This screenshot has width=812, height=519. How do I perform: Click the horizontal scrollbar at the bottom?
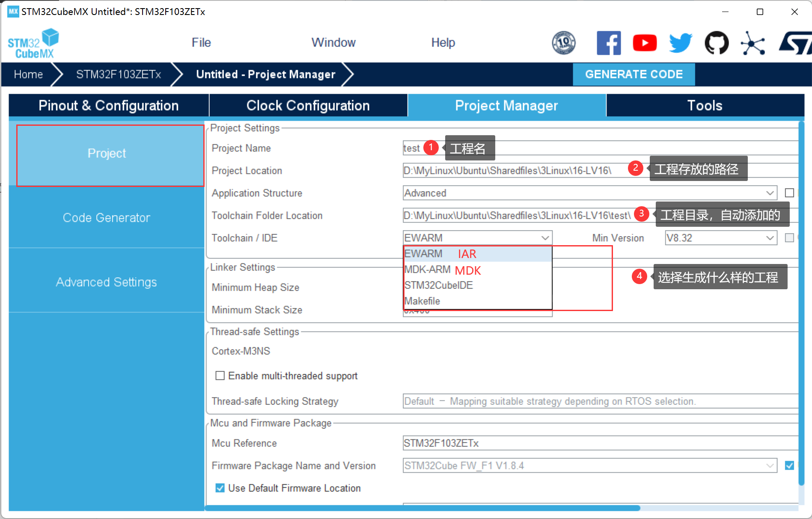coord(422,508)
